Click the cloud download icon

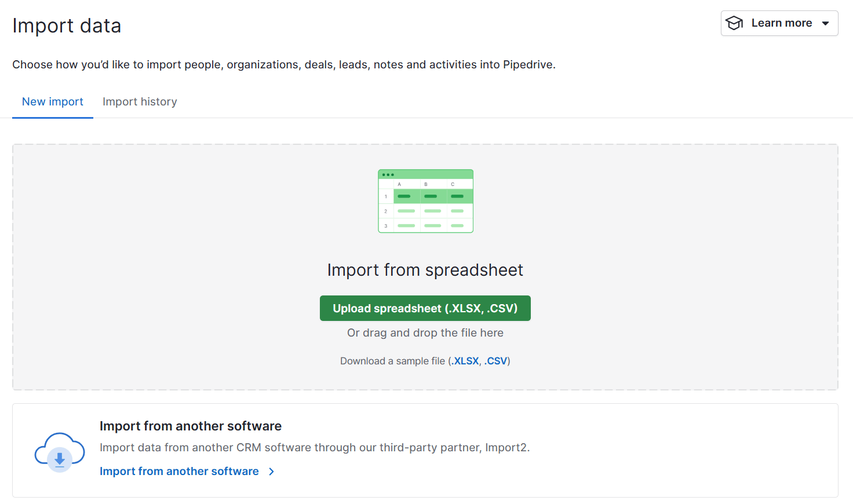(60, 452)
